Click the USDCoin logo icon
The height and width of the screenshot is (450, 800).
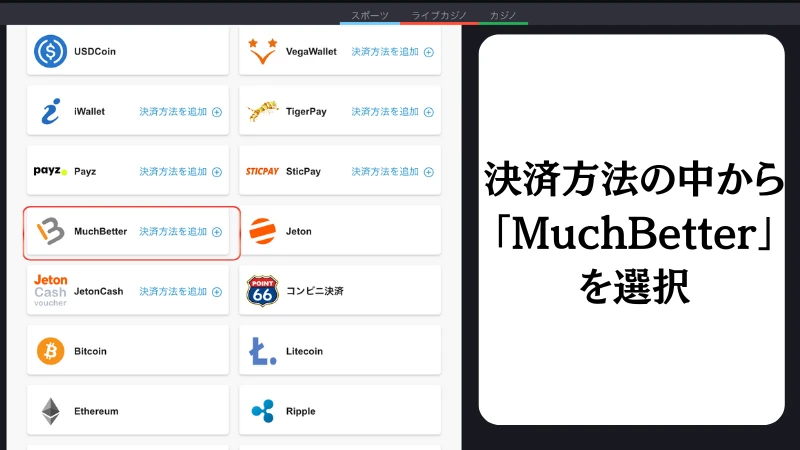50,51
